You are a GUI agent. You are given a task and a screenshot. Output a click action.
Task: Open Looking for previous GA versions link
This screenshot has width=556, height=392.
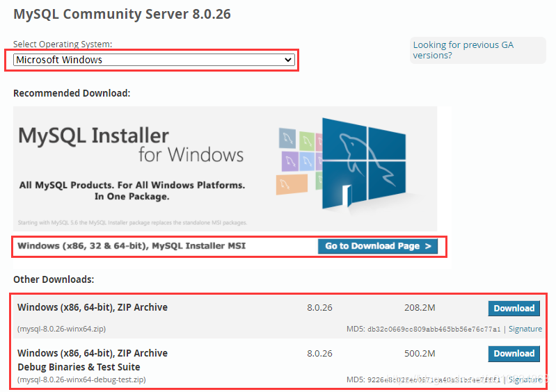[463, 50]
